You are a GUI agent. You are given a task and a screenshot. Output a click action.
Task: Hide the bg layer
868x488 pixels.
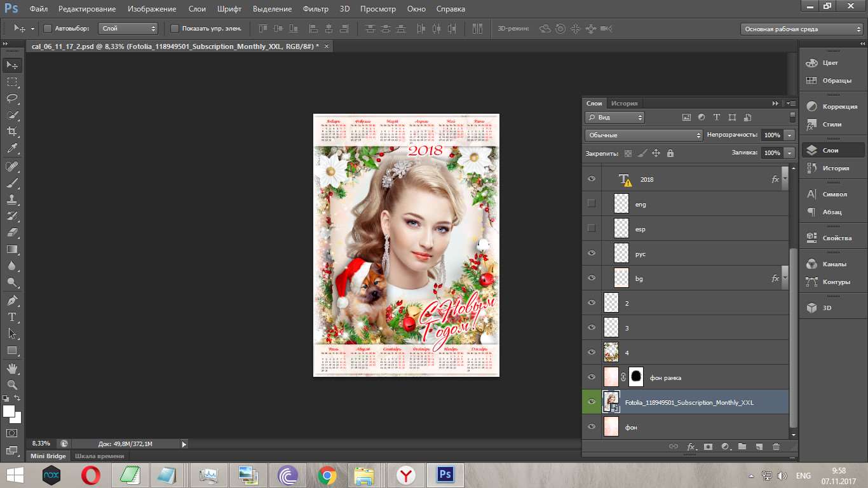pyautogui.click(x=592, y=278)
